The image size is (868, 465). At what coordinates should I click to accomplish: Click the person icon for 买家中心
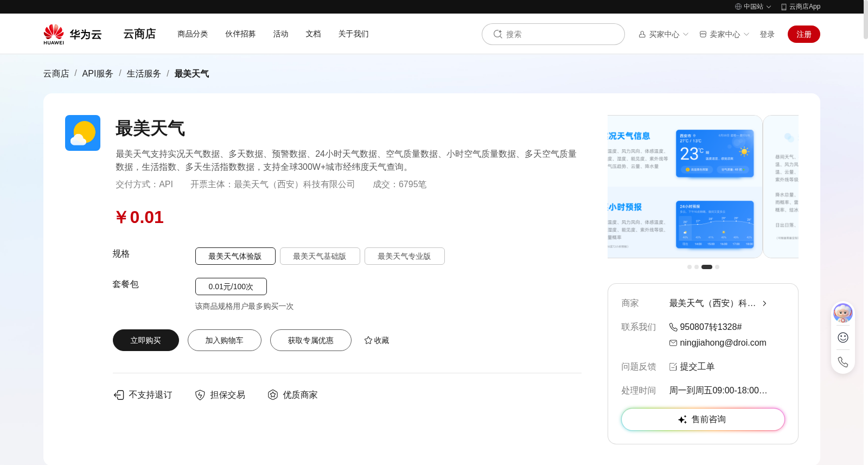pyautogui.click(x=642, y=34)
